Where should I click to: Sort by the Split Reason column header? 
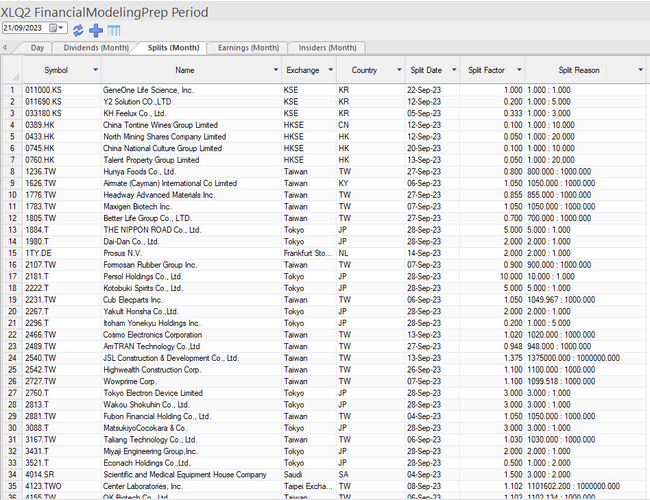click(x=579, y=70)
